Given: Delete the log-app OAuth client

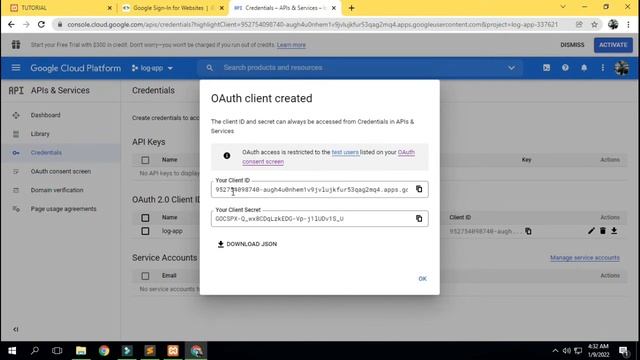Looking at the screenshot, I should click(602, 231).
